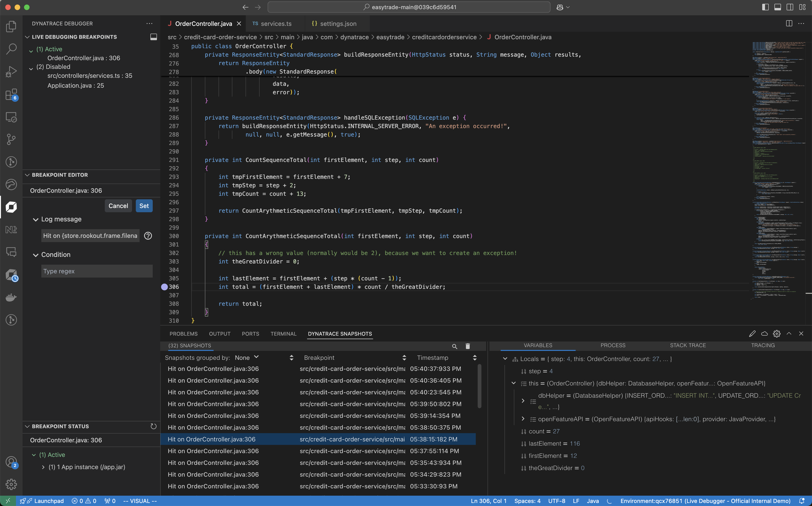Clear all snapshots with the trash icon
The image size is (812, 506).
pos(467,346)
